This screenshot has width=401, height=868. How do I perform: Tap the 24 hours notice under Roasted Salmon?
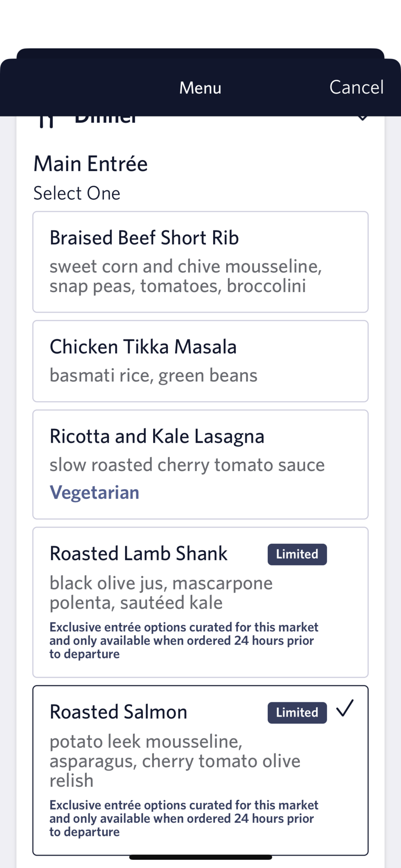click(x=184, y=819)
